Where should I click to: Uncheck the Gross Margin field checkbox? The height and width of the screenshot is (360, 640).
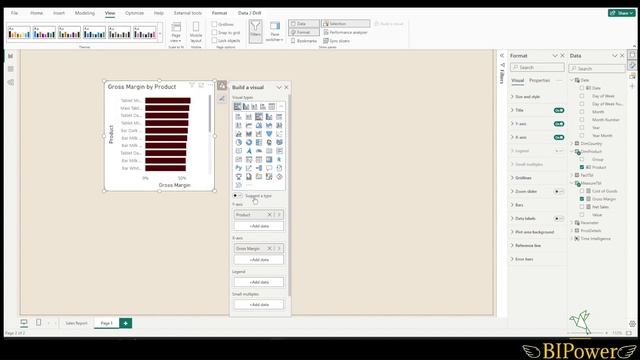click(582, 199)
